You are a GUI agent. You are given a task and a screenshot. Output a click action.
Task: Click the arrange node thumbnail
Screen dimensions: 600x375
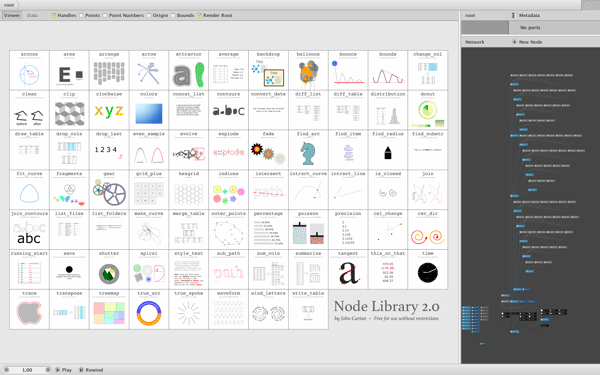click(x=109, y=70)
